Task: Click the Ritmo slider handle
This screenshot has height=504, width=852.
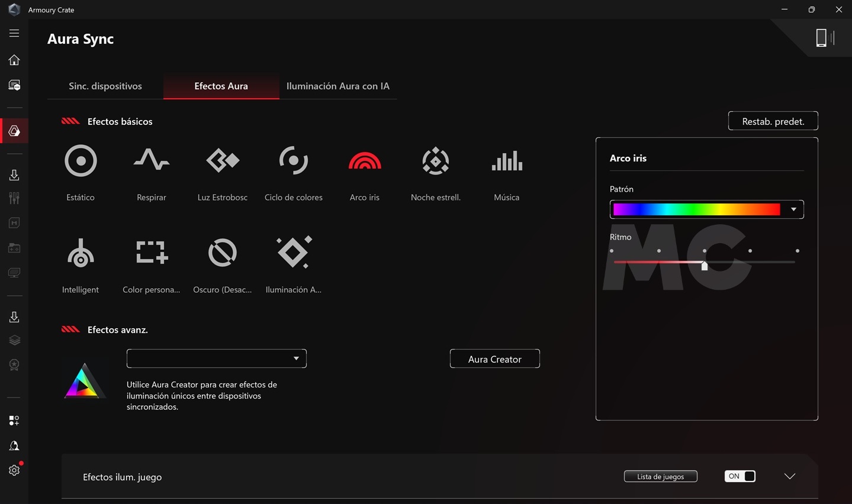Action: (705, 265)
